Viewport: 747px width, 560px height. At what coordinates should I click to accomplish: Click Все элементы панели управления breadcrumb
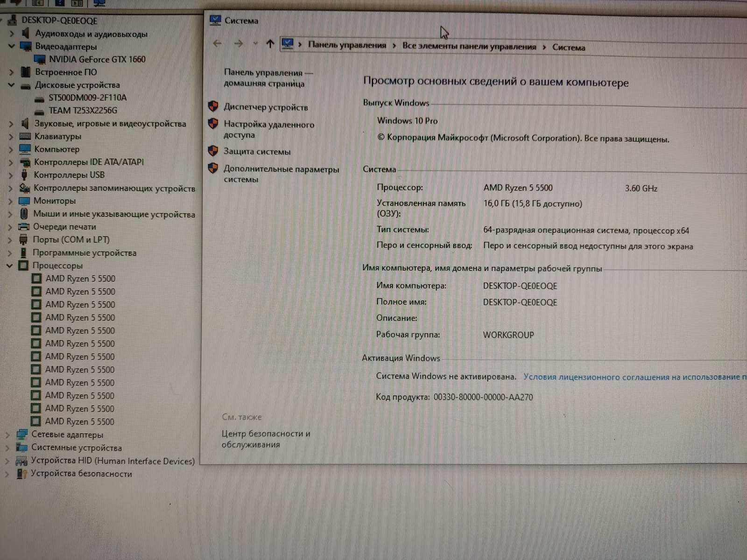[x=469, y=46]
